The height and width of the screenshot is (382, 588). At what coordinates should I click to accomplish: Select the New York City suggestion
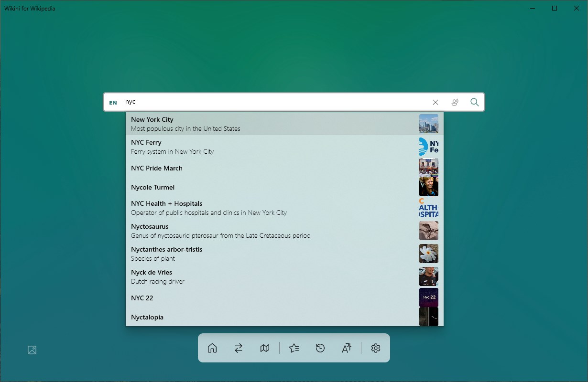[x=284, y=124]
